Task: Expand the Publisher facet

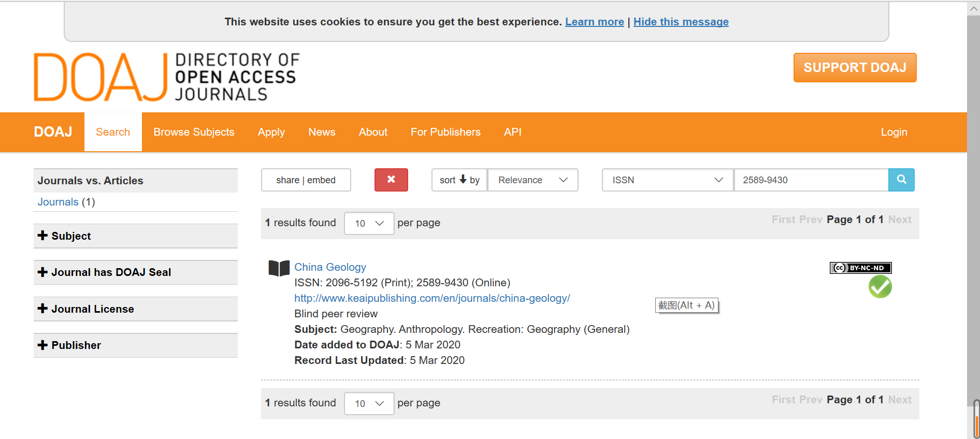Action: tap(136, 345)
